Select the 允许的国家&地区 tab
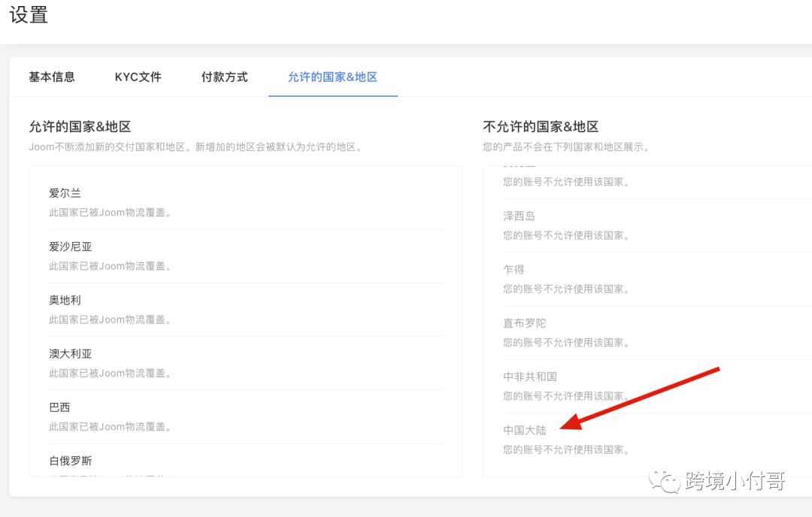Image resolution: width=812 pixels, height=517 pixels. click(332, 77)
